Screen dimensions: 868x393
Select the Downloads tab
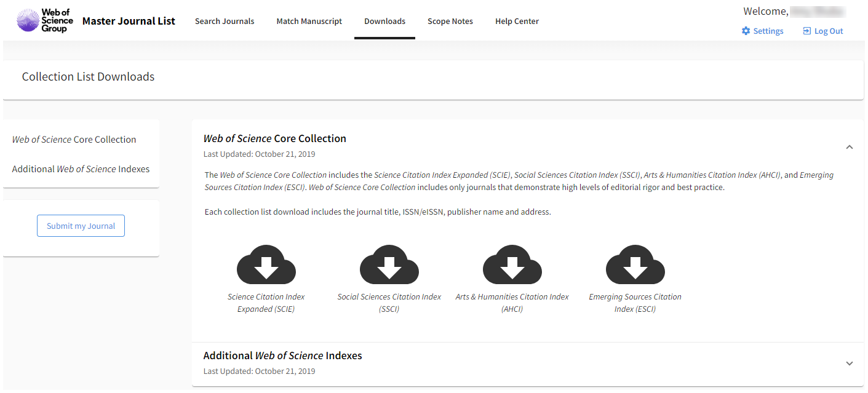(384, 22)
